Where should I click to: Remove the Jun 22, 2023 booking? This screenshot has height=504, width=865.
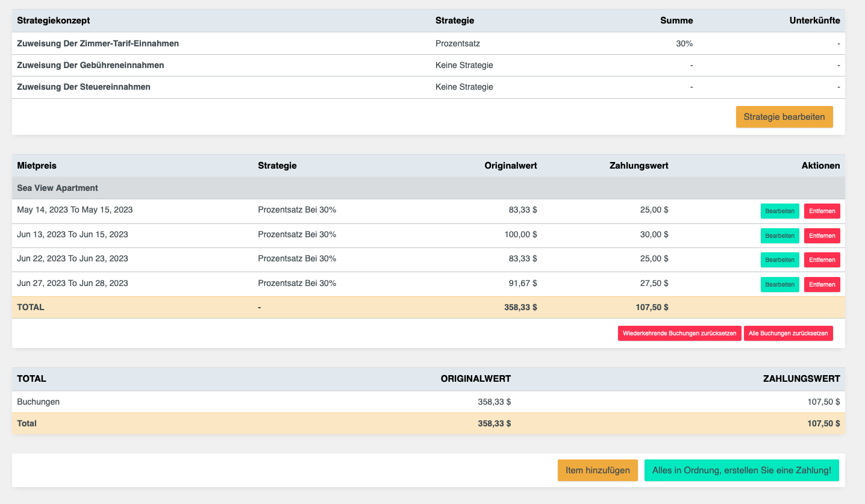pyautogui.click(x=822, y=260)
